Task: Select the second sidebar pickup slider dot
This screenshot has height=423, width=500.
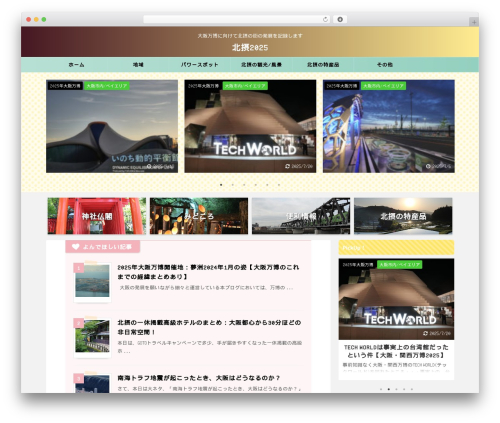Action: point(389,389)
